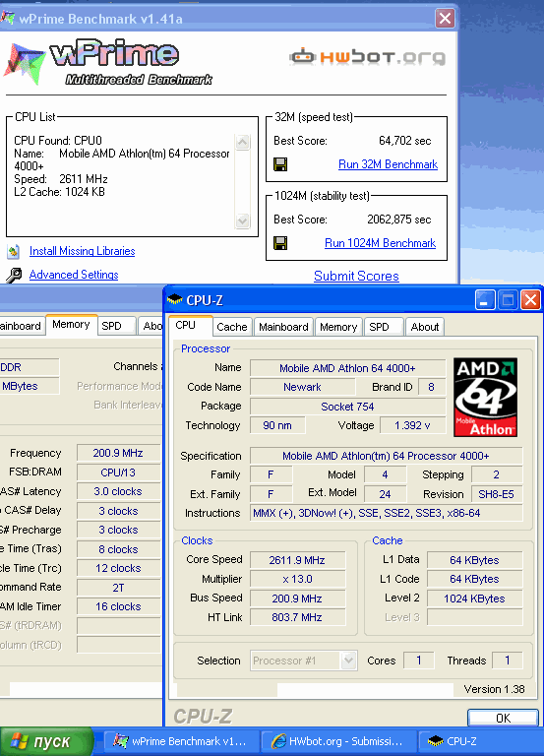Image resolution: width=544 pixels, height=756 pixels.
Task: Run the 32M Benchmark
Action: (x=388, y=164)
